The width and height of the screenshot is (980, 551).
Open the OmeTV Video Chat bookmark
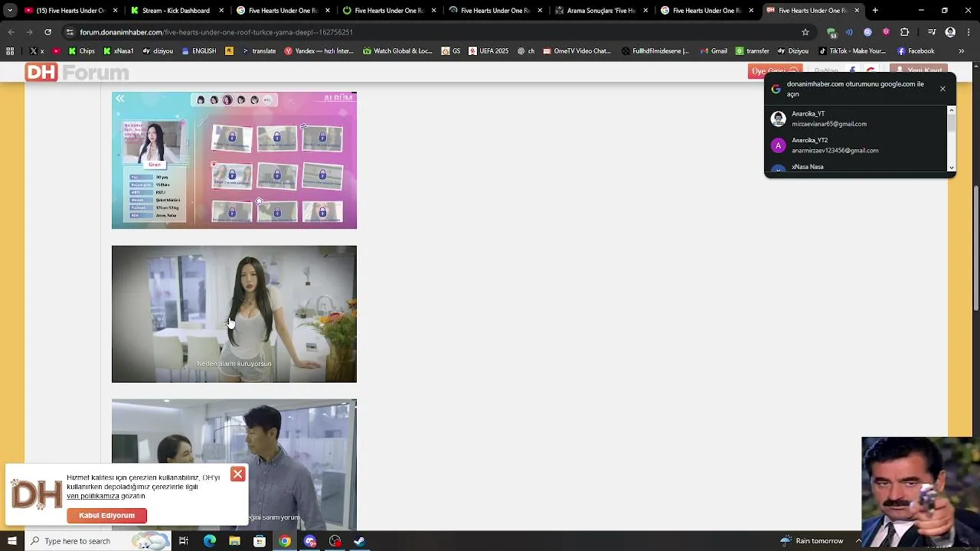[577, 51]
